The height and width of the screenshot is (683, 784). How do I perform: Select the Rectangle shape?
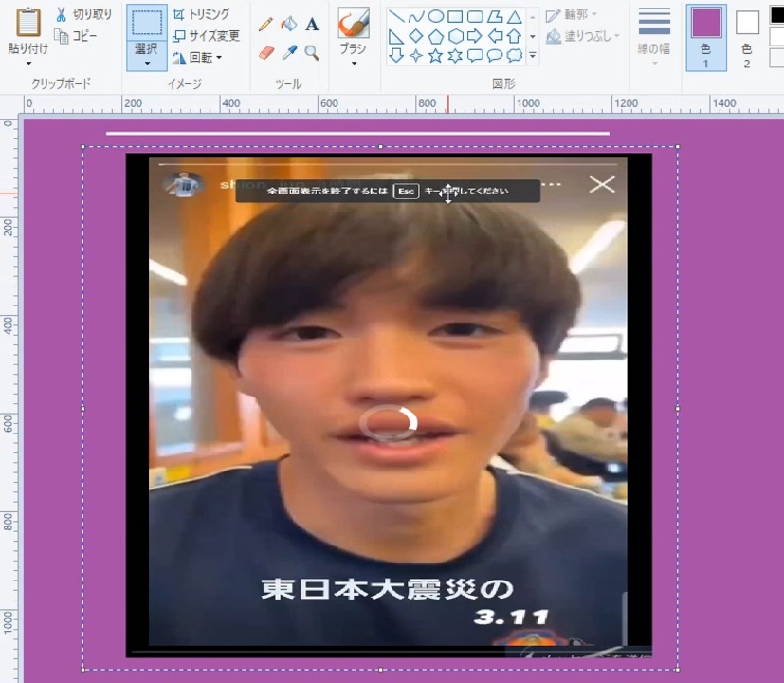coord(455,17)
